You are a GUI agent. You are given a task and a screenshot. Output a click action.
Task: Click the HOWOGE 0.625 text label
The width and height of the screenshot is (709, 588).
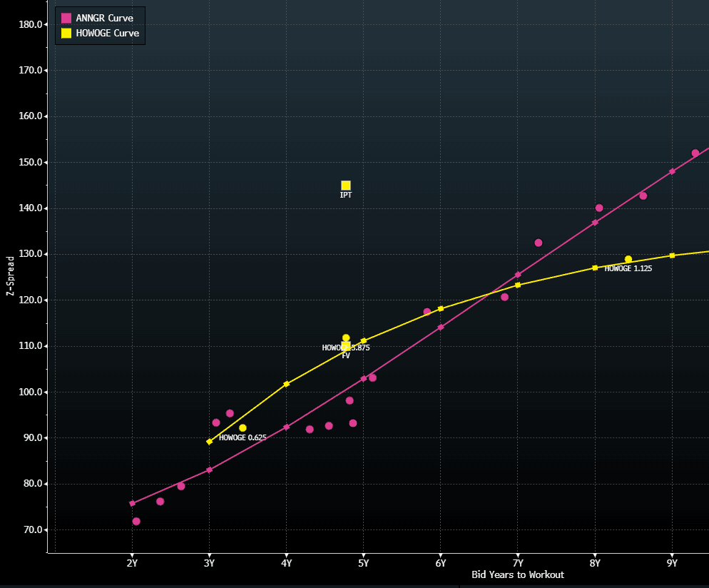(243, 437)
